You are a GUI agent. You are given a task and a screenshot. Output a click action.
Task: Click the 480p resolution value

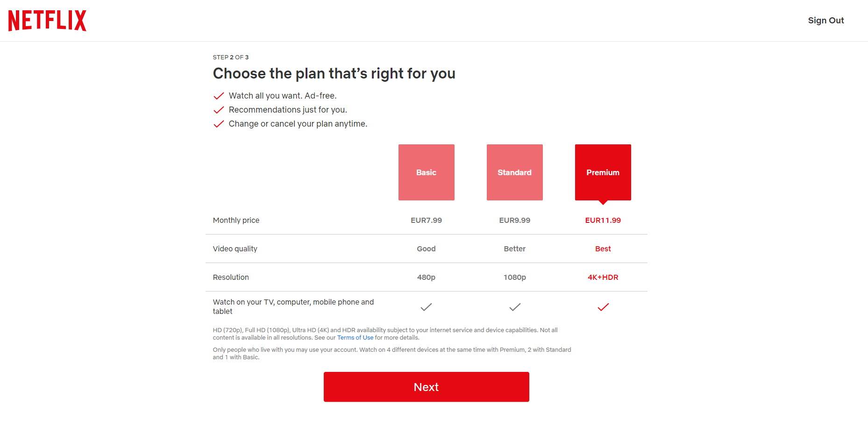pyautogui.click(x=426, y=278)
